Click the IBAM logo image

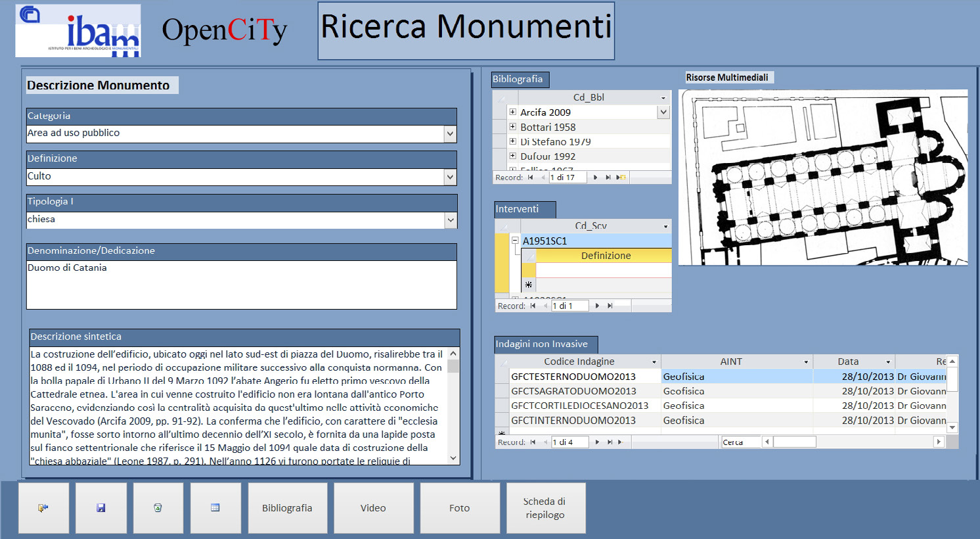pos(78,31)
